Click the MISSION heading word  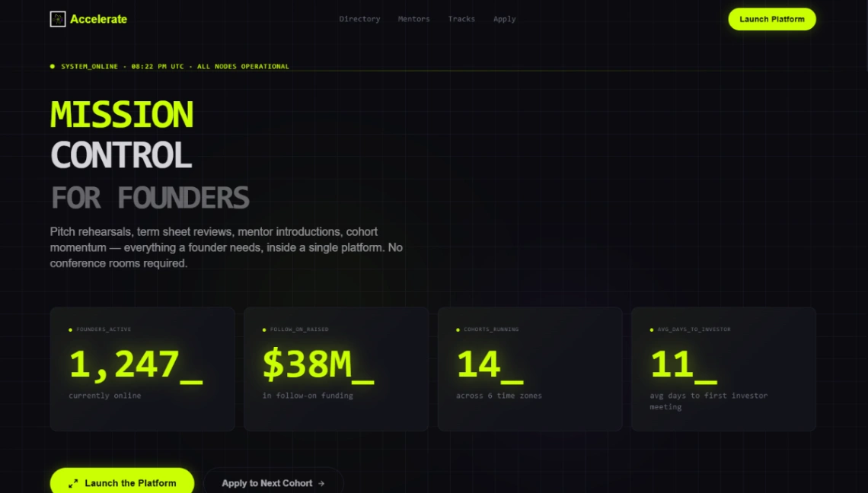click(122, 115)
